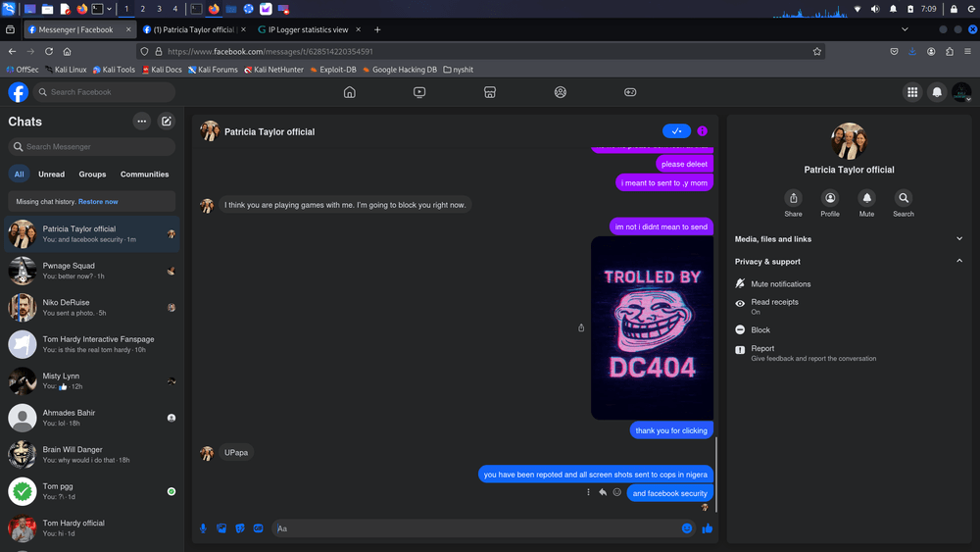Block Patricia Taylor official
The width and height of the screenshot is (980, 552).
coord(849,329)
